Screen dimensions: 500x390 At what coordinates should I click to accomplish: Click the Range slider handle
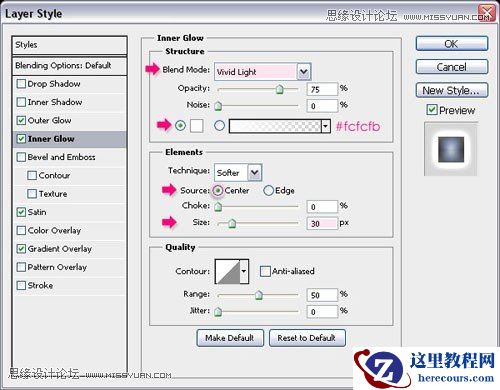click(259, 295)
